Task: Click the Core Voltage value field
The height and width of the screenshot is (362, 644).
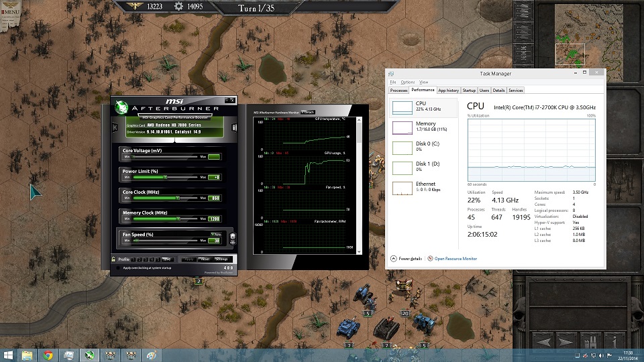Action: tap(215, 157)
